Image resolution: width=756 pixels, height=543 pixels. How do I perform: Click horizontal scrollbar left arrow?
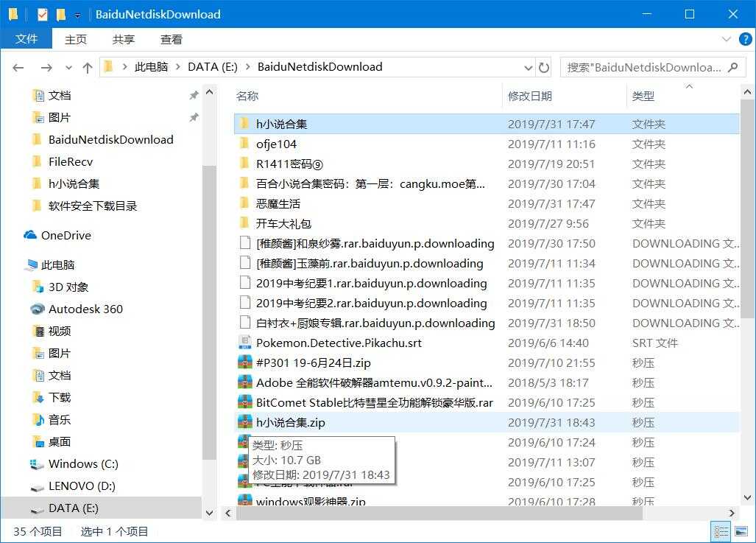coord(228,513)
